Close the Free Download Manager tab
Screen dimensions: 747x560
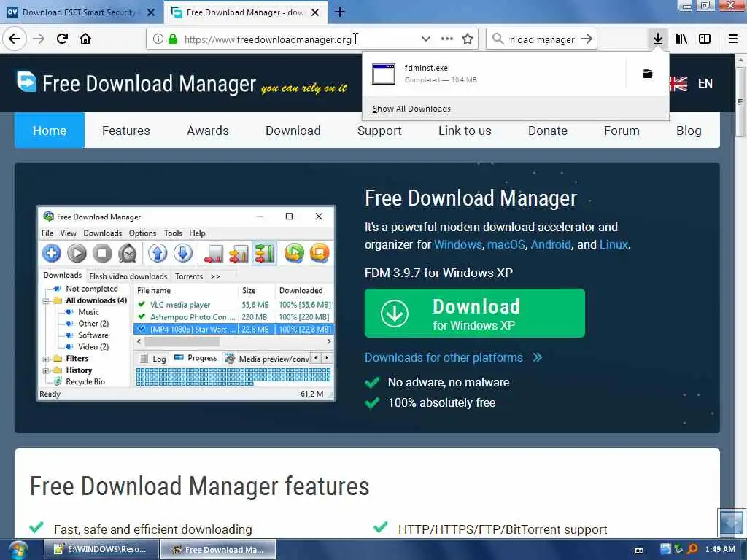click(315, 12)
